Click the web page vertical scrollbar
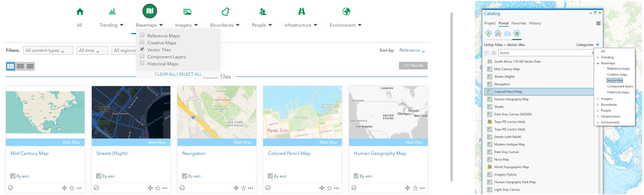Screen dimensions: 644x195 click(452, 97)
